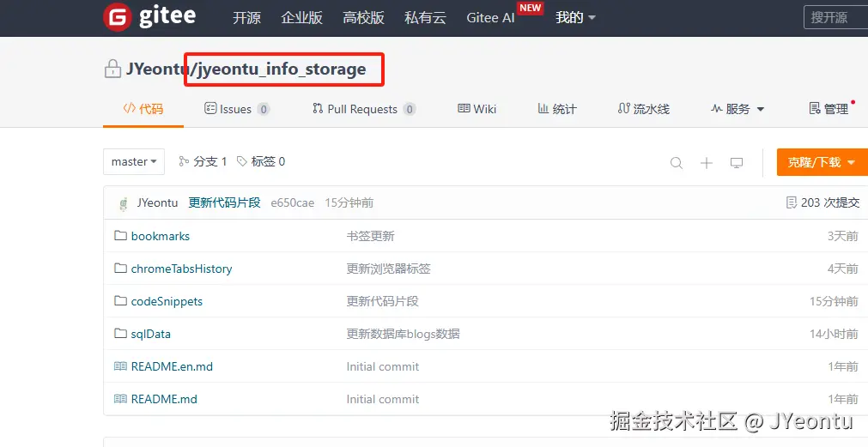Open the 管理 tab
Viewport: 868px width, 447px height.
point(829,109)
